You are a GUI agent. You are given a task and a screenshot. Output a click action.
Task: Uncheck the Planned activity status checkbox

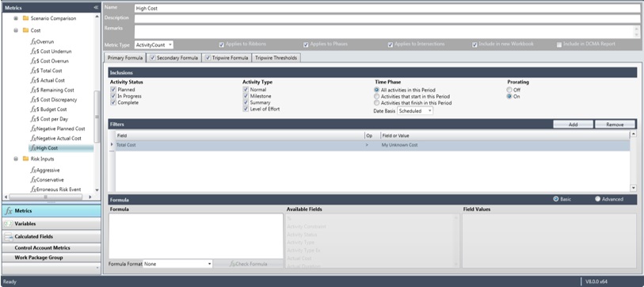(113, 90)
